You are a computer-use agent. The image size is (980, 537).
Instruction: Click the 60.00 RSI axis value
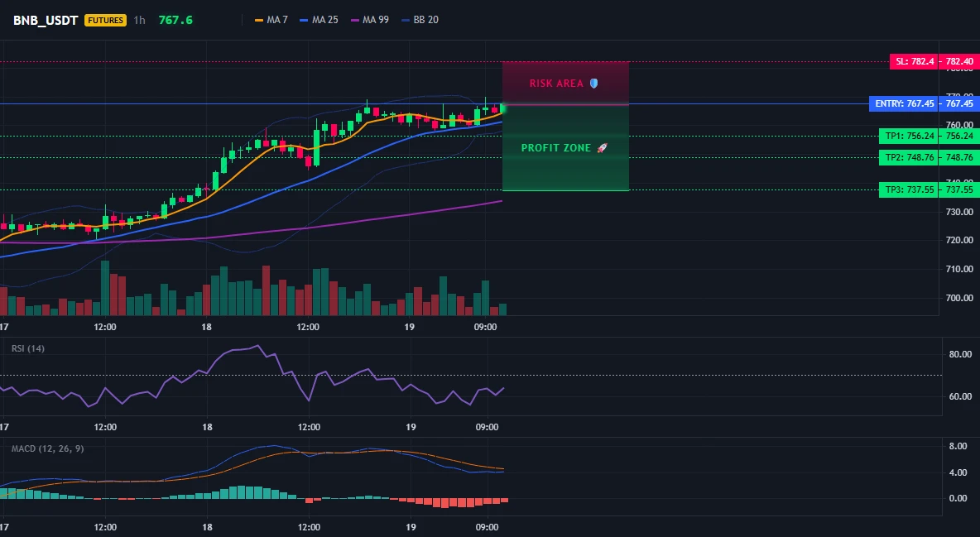[x=960, y=396]
